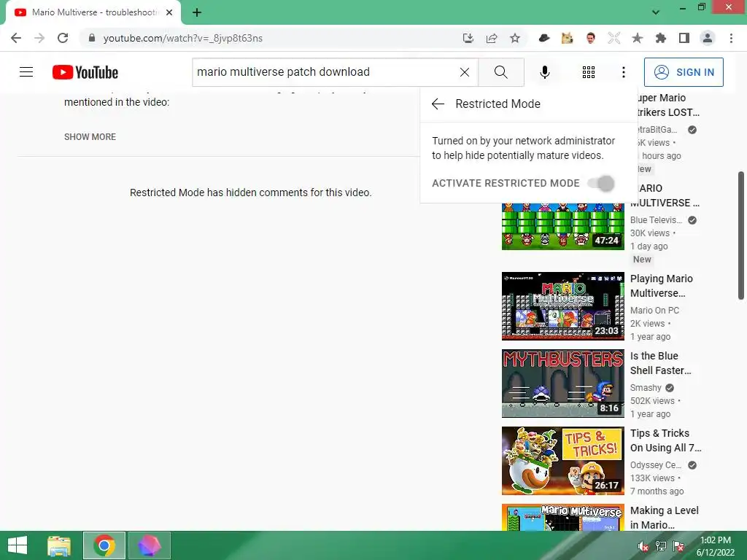
Task: Open the Action Center flag tray icon
Action: click(678, 546)
